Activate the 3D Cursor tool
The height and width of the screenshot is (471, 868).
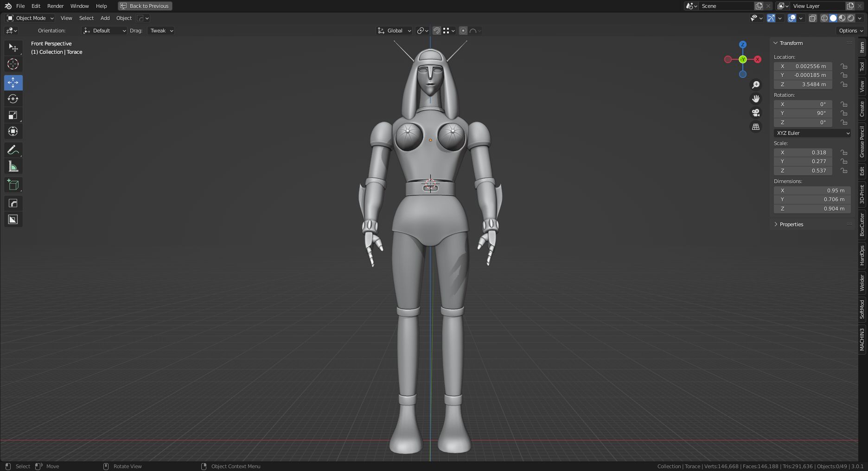tap(13, 64)
